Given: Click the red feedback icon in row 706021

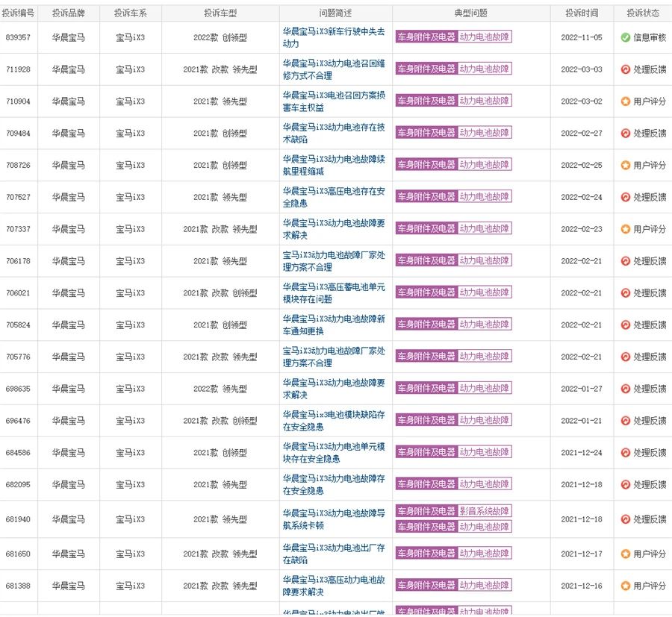Looking at the screenshot, I should pyautogui.click(x=625, y=293).
